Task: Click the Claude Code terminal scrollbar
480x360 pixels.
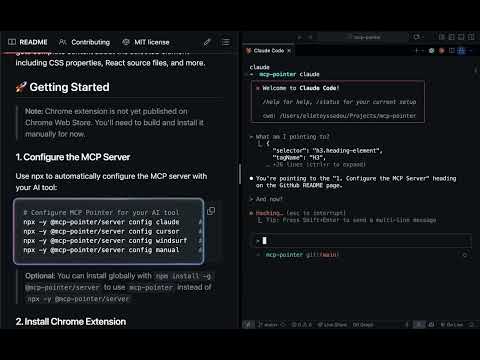Action: [476, 71]
